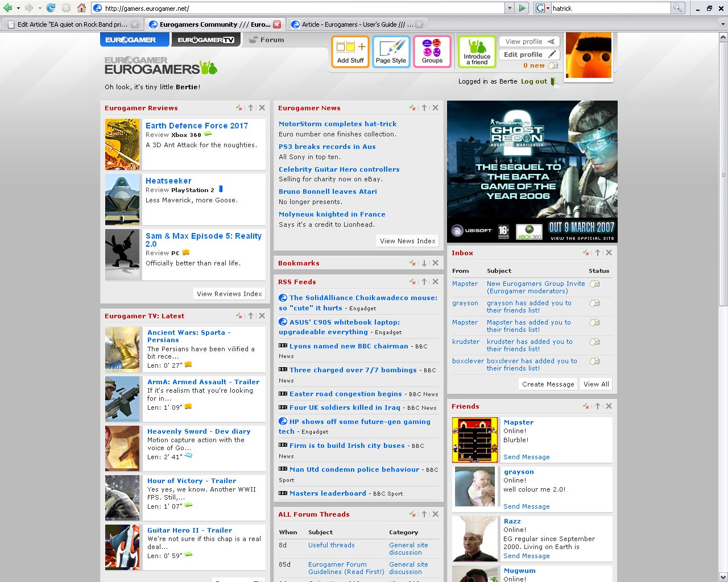Image resolution: width=728 pixels, height=582 pixels.
Task: Click the Stop loading button
Action: [67, 8]
